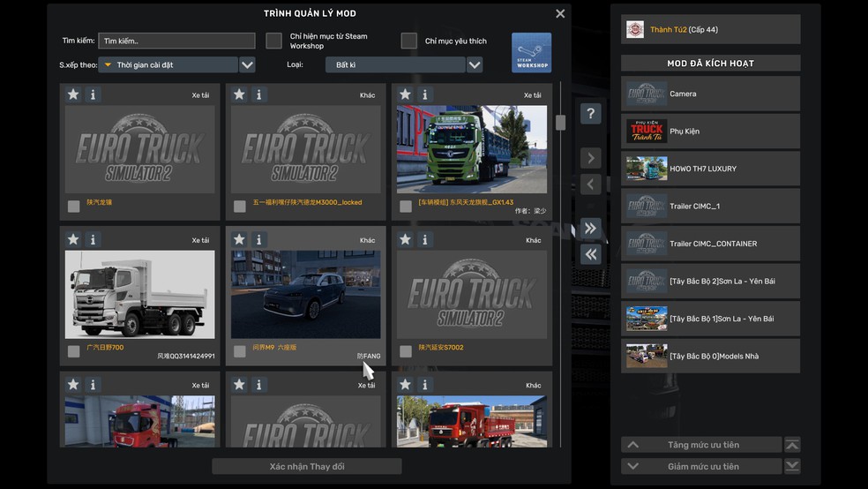Click the MOD ĐÃ KÍCH HOẠT header

pyautogui.click(x=711, y=64)
